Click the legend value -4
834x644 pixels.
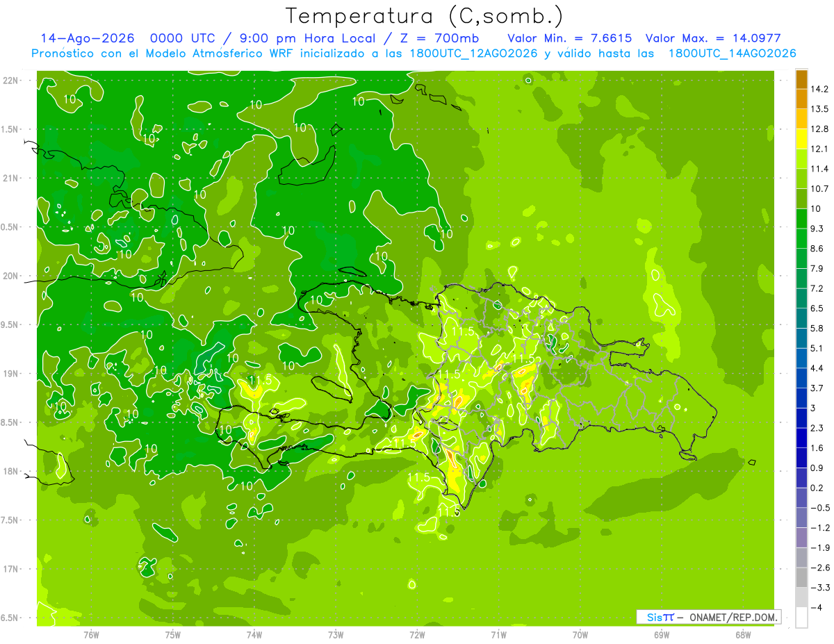coord(816,607)
